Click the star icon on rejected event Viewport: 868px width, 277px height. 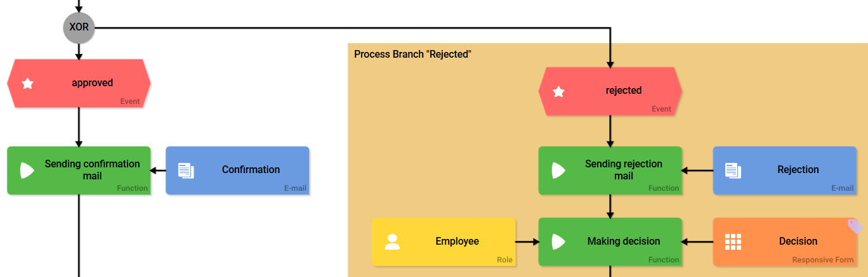(558, 92)
